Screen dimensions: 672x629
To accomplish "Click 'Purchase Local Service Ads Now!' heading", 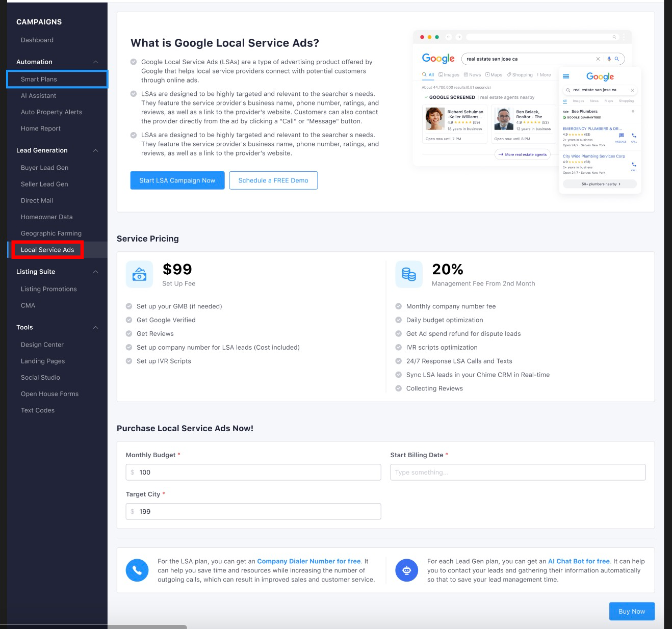I will pyautogui.click(x=185, y=428).
